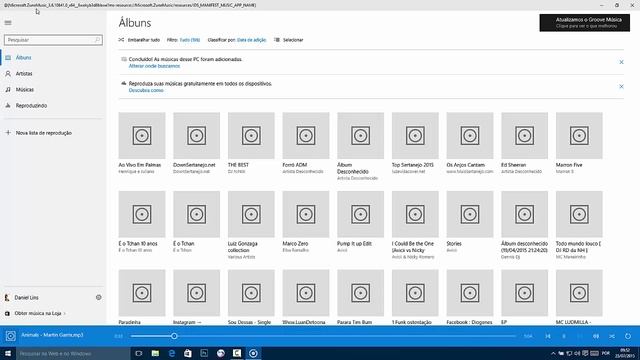Open I Could Be the One album cover
Image resolution: width=640 pixels, height=360 pixels.
point(415,214)
